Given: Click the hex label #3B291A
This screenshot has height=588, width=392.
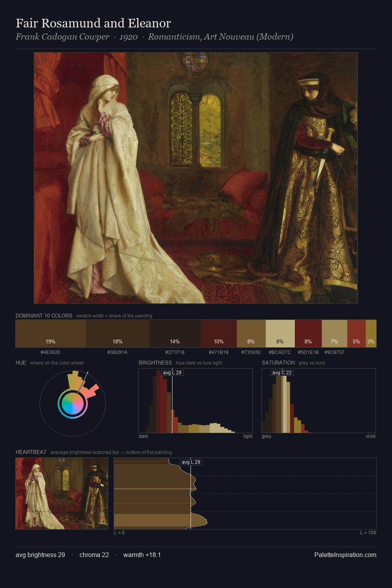Looking at the screenshot, I should click(117, 352).
